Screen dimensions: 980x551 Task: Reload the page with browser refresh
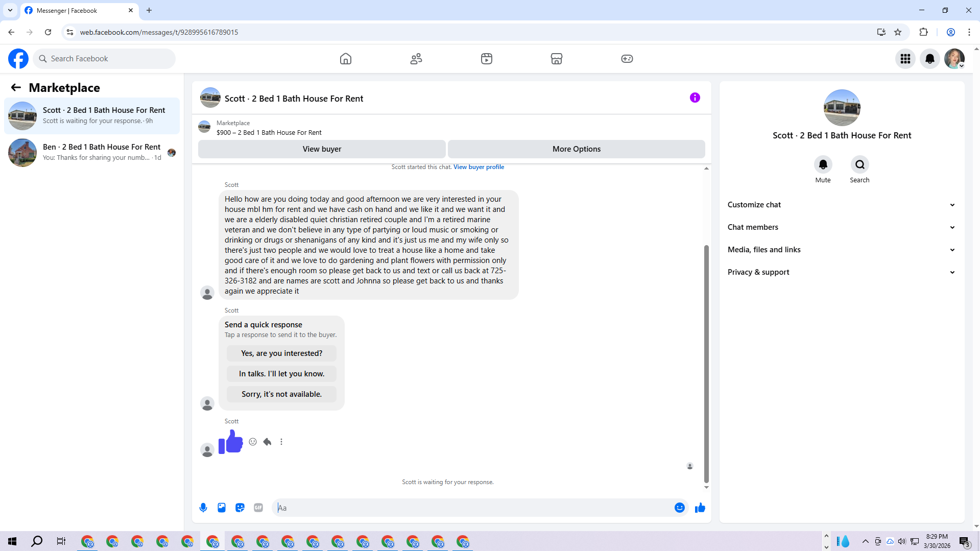(48, 32)
